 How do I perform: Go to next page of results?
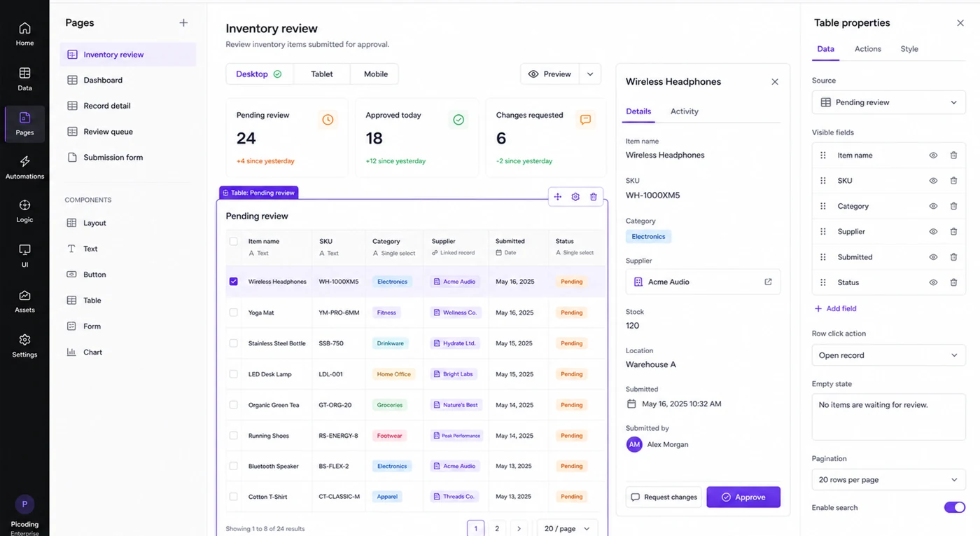point(519,528)
